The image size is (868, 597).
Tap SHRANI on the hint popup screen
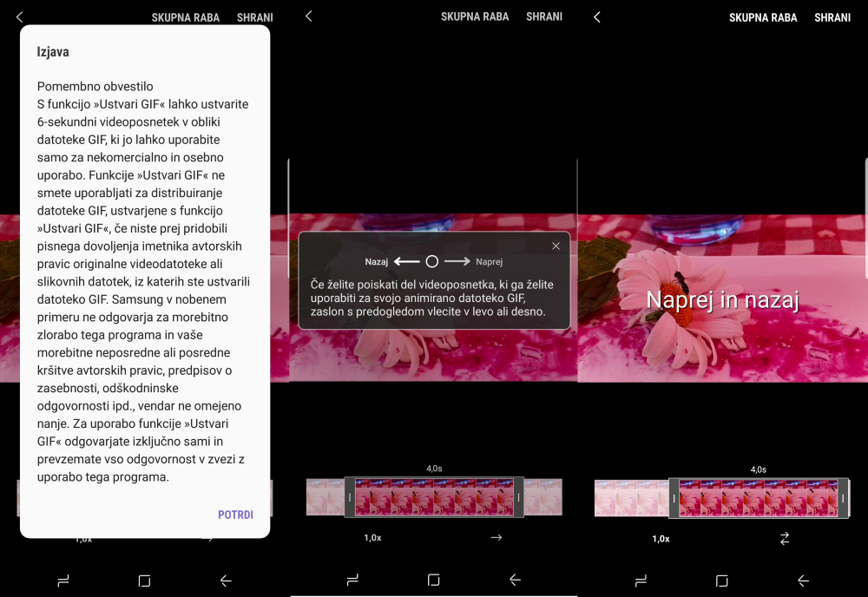(544, 16)
